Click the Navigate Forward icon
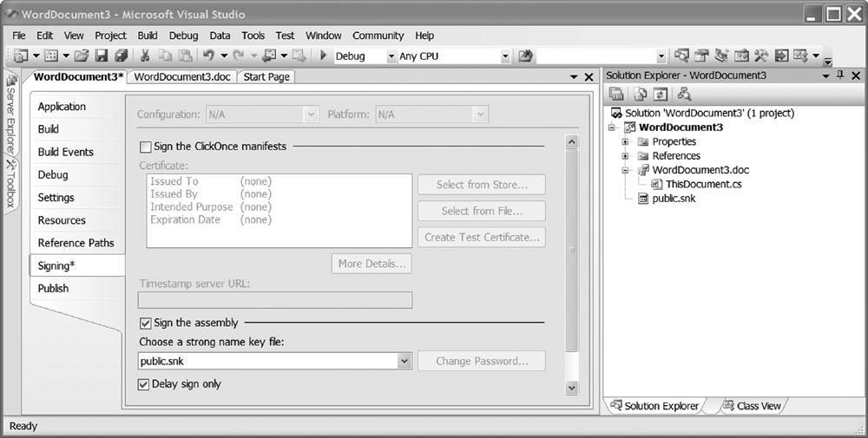Screen dimensions: 868x438 tap(299, 56)
